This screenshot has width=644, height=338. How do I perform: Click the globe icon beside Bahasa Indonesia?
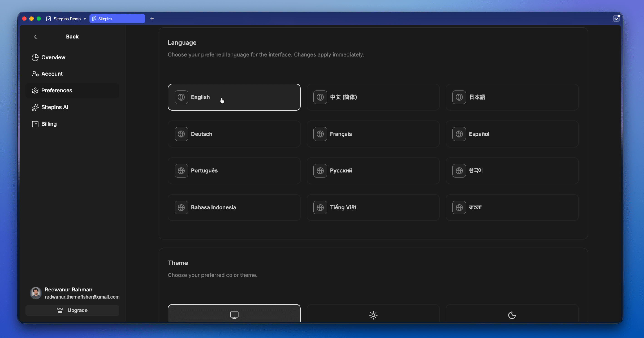pos(181,207)
